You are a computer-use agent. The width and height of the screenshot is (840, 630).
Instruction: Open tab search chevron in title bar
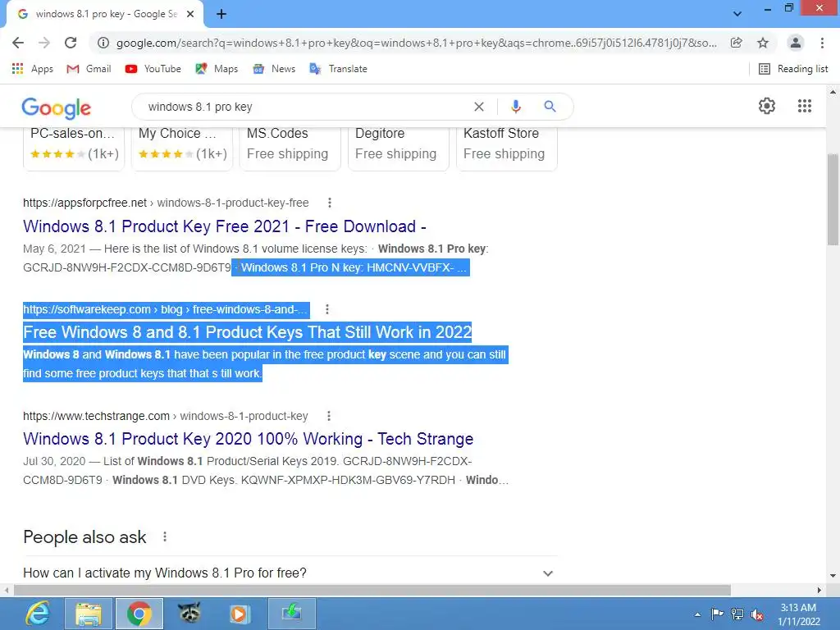tap(737, 14)
